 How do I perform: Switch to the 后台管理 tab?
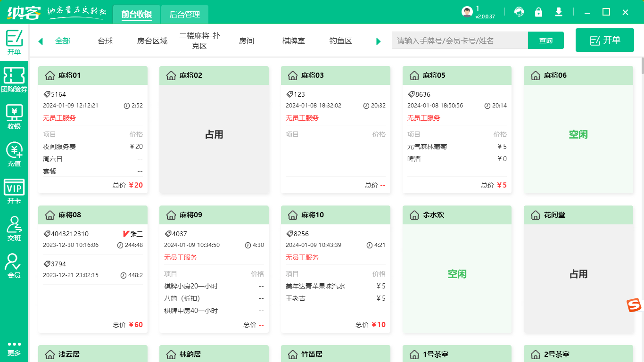(x=184, y=14)
